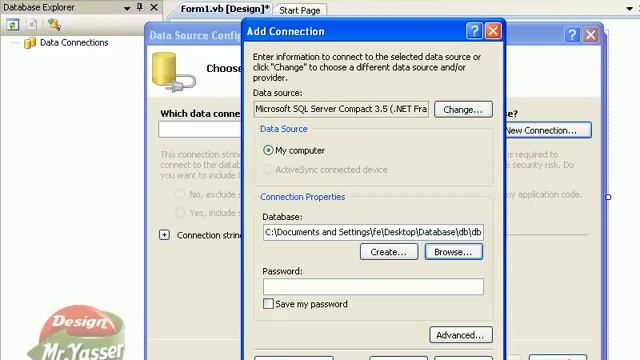Select the 'Yes, include' radio option in wizard
The image size is (640, 360).
(x=180, y=212)
